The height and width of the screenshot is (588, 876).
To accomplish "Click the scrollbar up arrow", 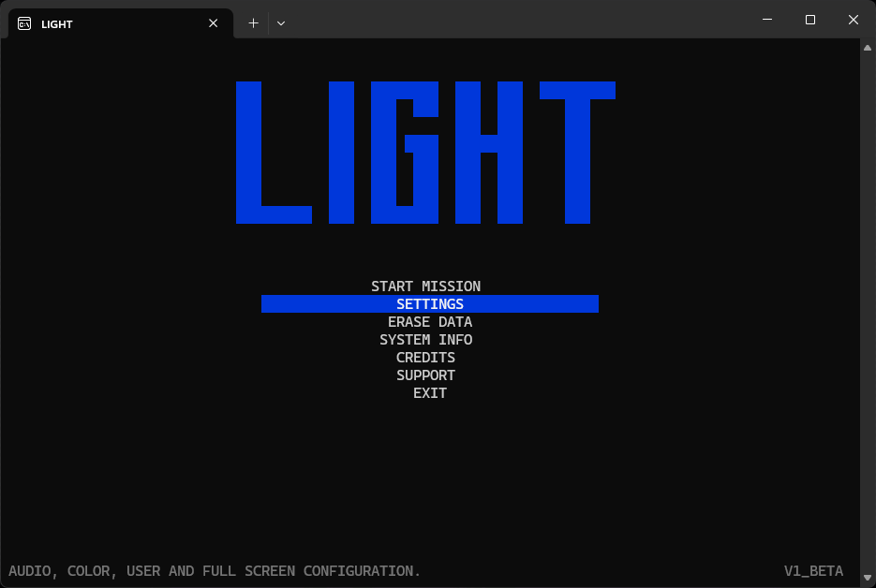I will [867, 48].
